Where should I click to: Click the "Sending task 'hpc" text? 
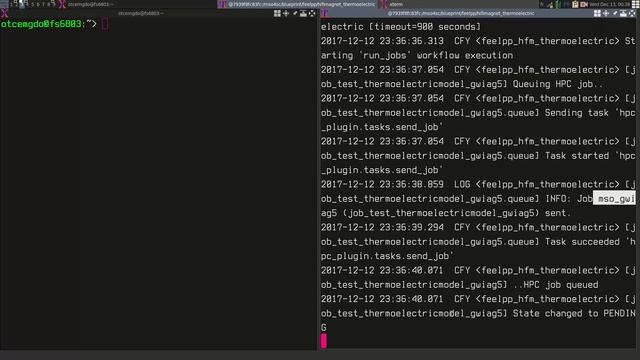pos(590,113)
